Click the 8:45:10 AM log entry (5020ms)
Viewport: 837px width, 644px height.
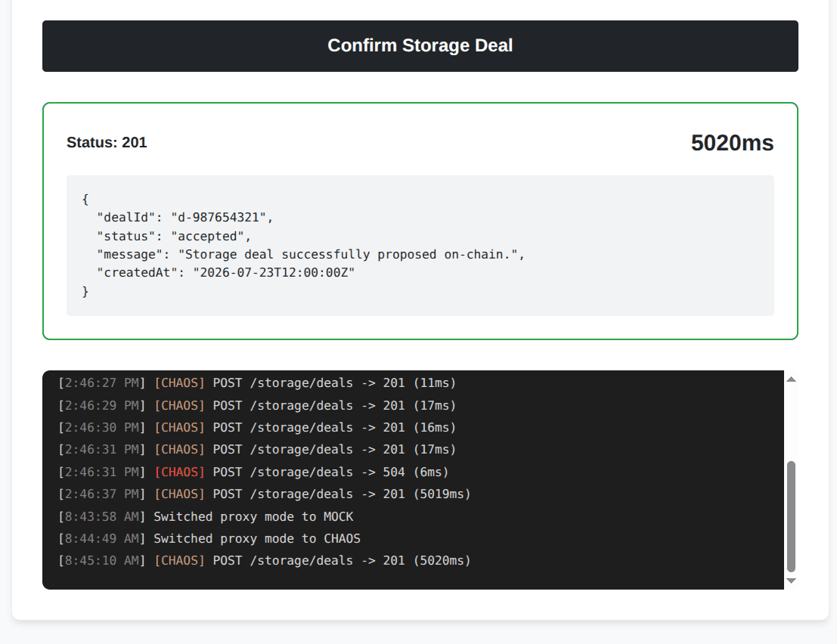pos(264,561)
